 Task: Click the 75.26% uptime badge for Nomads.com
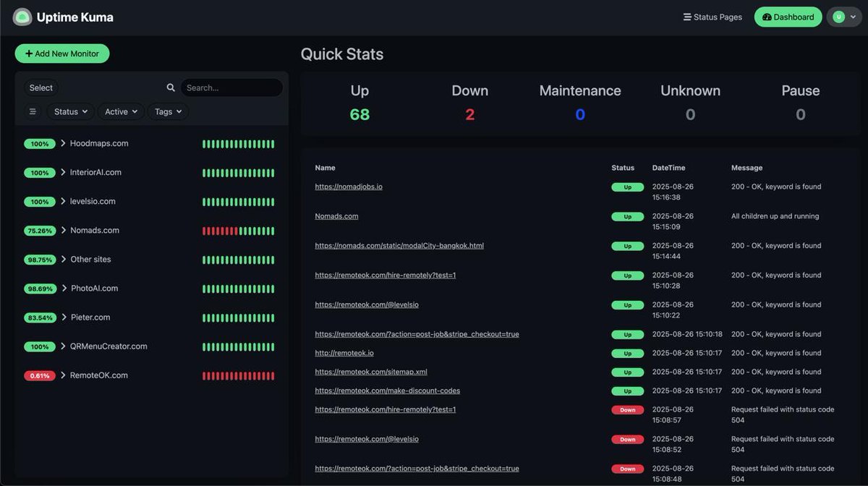(40, 231)
